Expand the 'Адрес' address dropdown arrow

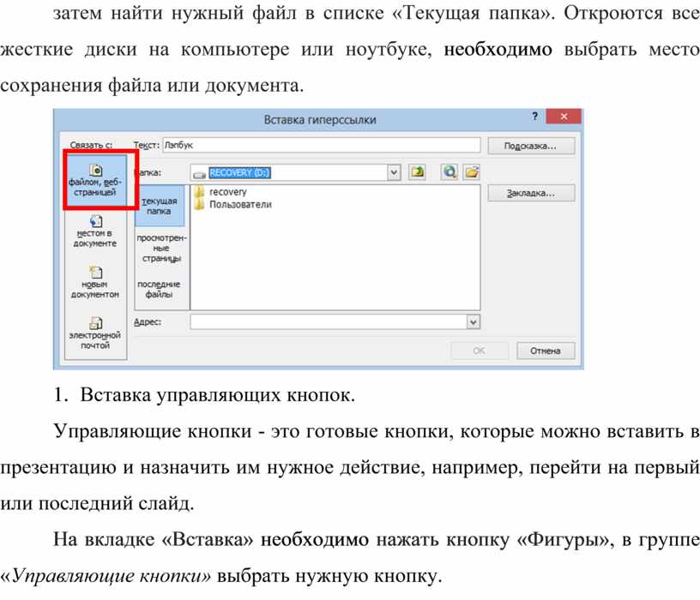472,321
